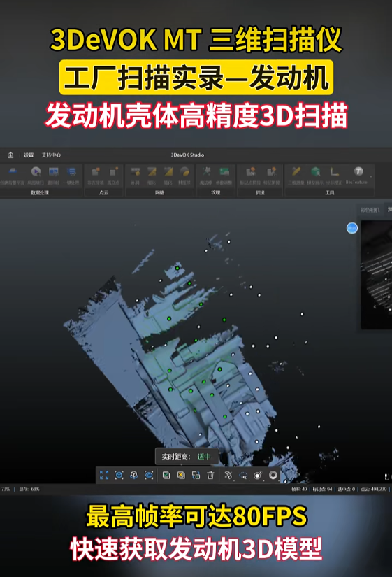Click the camera preview thumbnail

click(377, 275)
